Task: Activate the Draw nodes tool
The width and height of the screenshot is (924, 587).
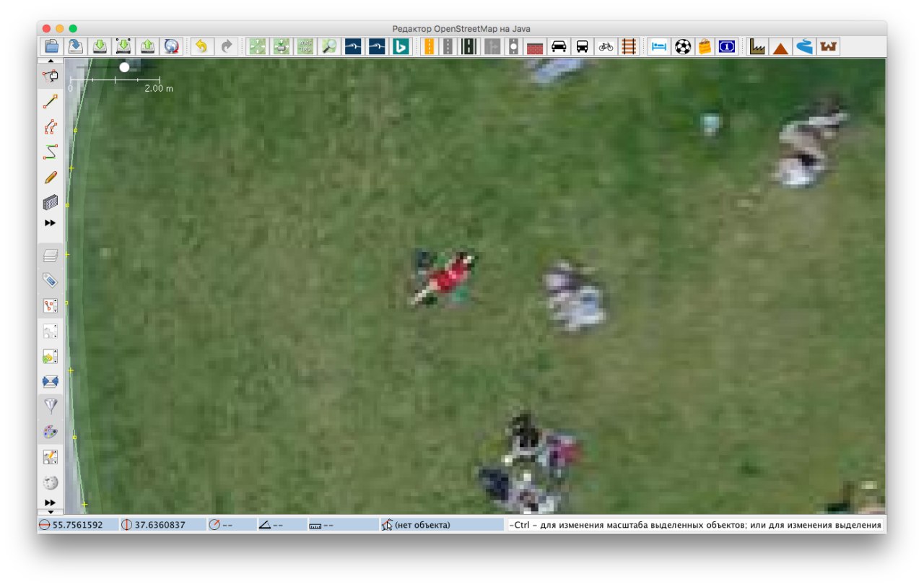Action: 51,102
